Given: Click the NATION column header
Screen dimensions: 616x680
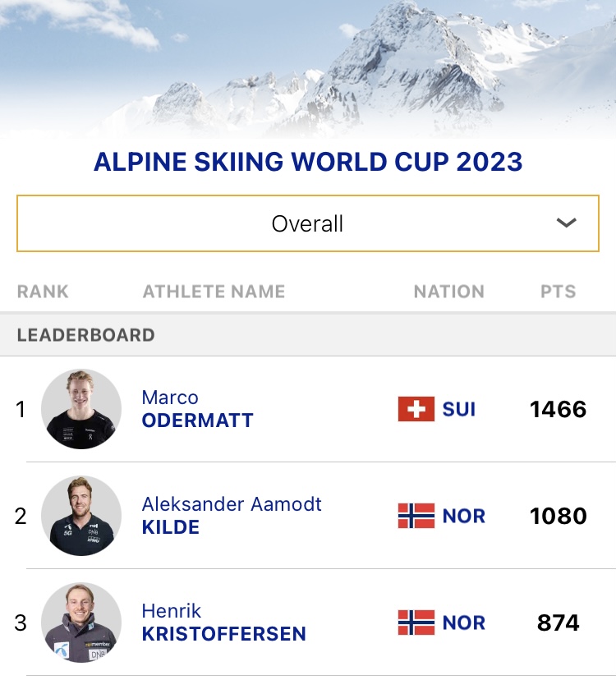Looking at the screenshot, I should pos(449,292).
